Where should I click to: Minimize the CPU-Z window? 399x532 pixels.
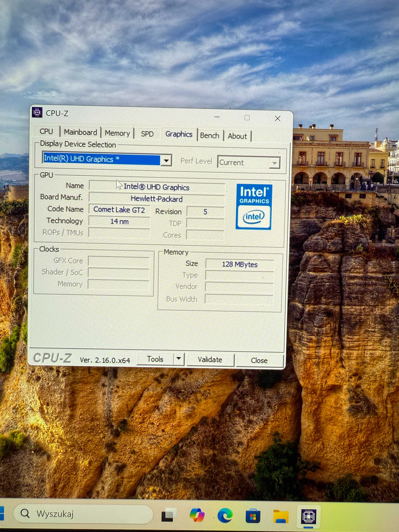pos(217,117)
